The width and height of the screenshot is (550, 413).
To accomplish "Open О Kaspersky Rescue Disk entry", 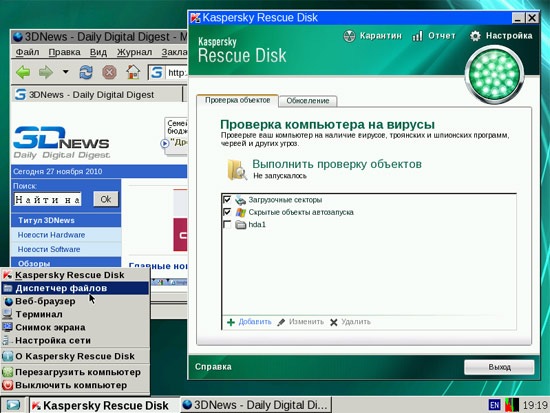I will 75,356.
